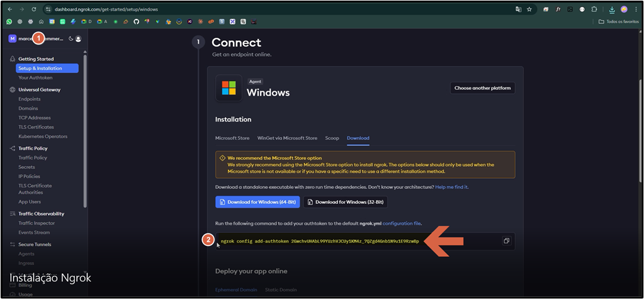Open the GitHub bookmark icon
The image size is (644, 299).
click(137, 21)
